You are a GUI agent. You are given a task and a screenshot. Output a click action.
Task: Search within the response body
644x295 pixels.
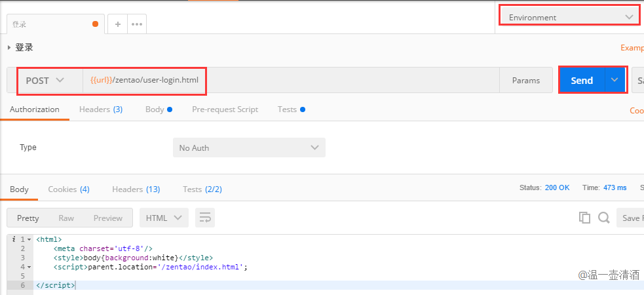tap(604, 218)
